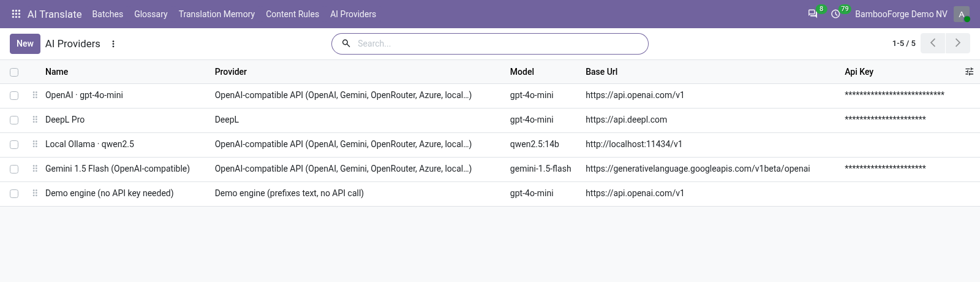This screenshot has height=282, width=980.
Task: Toggle the select-all header checkbox
Action: click(14, 72)
